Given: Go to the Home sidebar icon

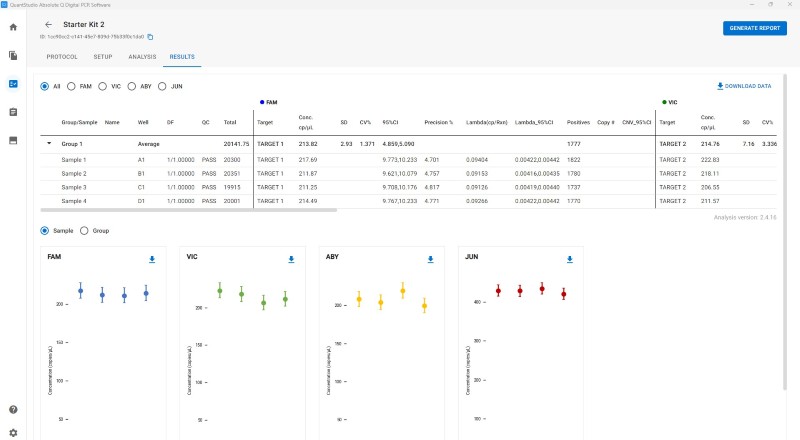Looking at the screenshot, I should click(13, 27).
